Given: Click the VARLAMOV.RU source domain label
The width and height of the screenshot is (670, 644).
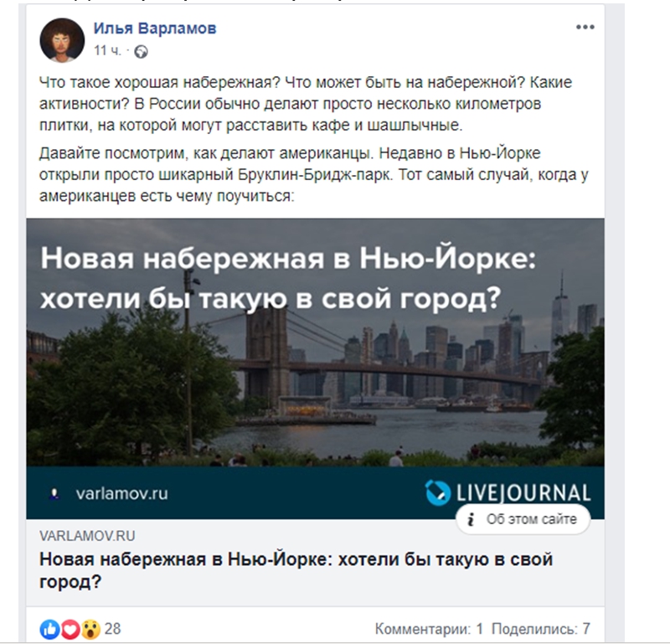Looking at the screenshot, I should tap(87, 536).
